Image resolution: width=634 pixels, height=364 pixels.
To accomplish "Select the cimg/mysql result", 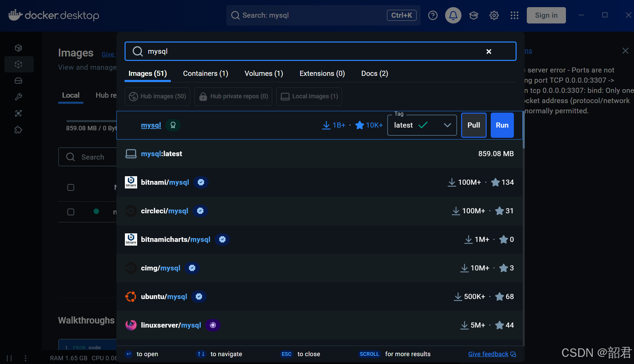I will click(x=320, y=268).
